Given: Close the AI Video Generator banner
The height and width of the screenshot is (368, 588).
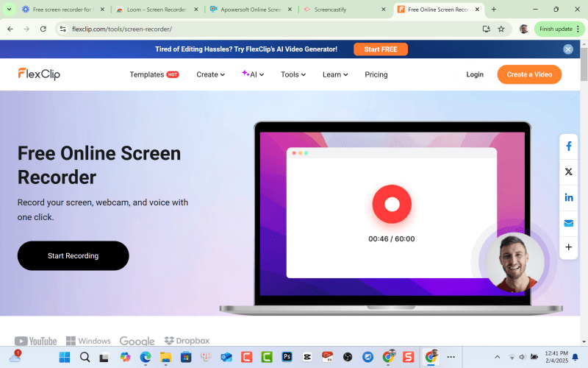Looking at the screenshot, I should tap(568, 49).
